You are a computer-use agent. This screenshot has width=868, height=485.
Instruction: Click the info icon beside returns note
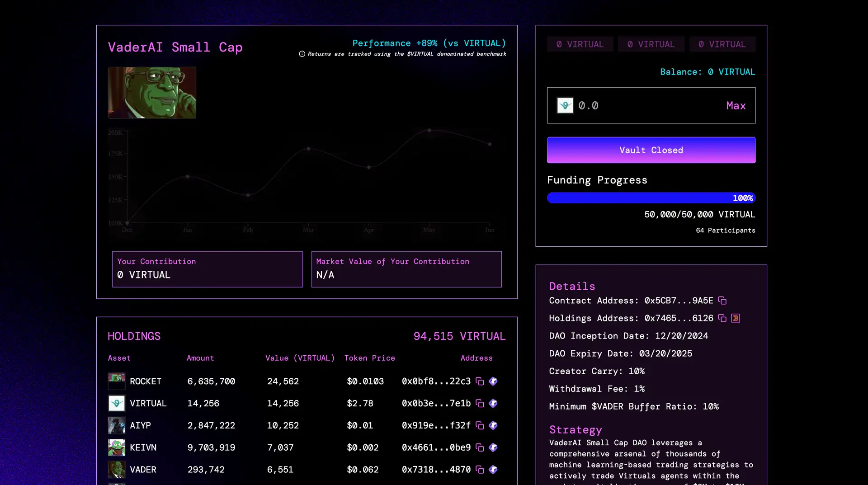point(302,54)
